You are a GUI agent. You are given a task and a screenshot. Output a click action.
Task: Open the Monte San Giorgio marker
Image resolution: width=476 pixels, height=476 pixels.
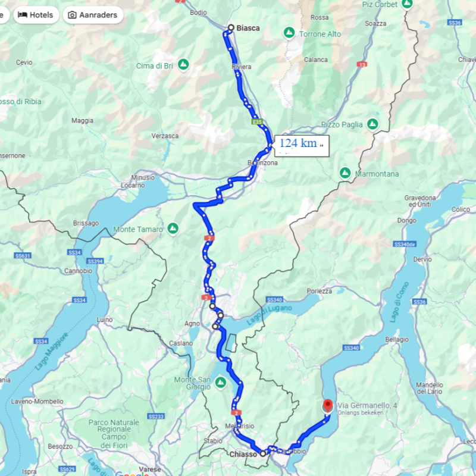pos(221,382)
